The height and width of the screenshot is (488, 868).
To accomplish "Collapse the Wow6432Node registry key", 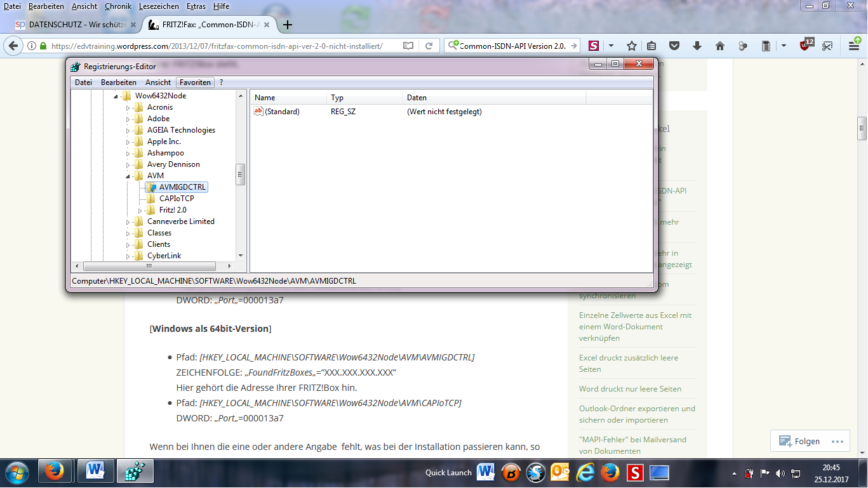I will click(116, 96).
